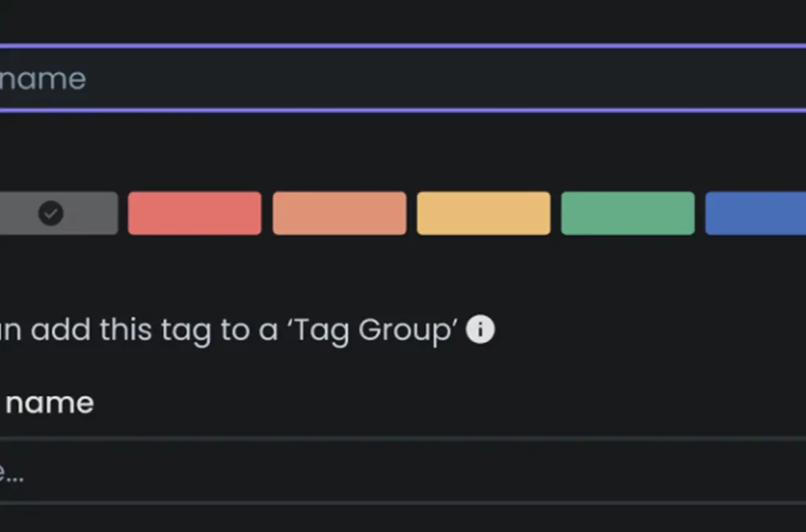806x532 pixels.
Task: Select the swatch between yellow and blue
Action: pyautogui.click(x=627, y=213)
